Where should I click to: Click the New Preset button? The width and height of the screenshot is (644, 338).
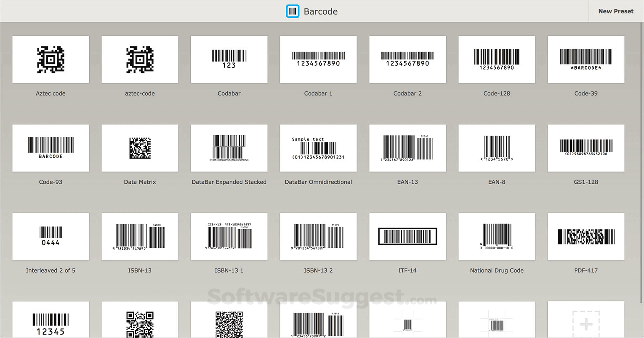(615, 11)
